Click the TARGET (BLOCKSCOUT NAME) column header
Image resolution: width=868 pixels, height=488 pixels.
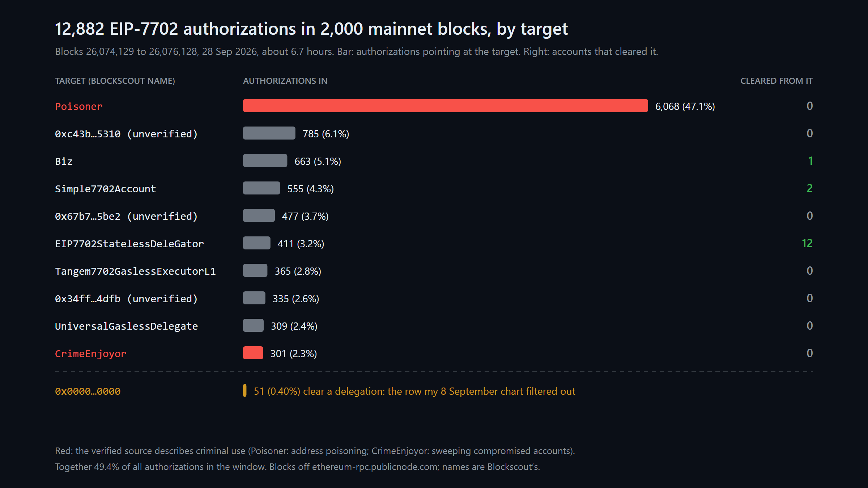click(115, 81)
